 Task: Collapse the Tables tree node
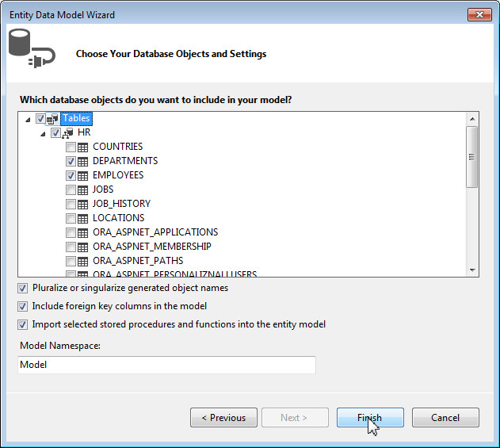point(28,120)
